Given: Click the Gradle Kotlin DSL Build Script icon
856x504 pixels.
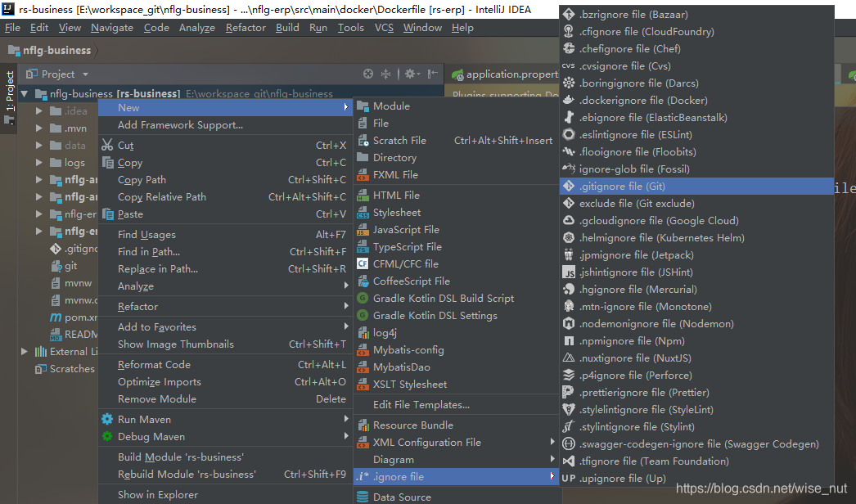Looking at the screenshot, I should tap(363, 298).
